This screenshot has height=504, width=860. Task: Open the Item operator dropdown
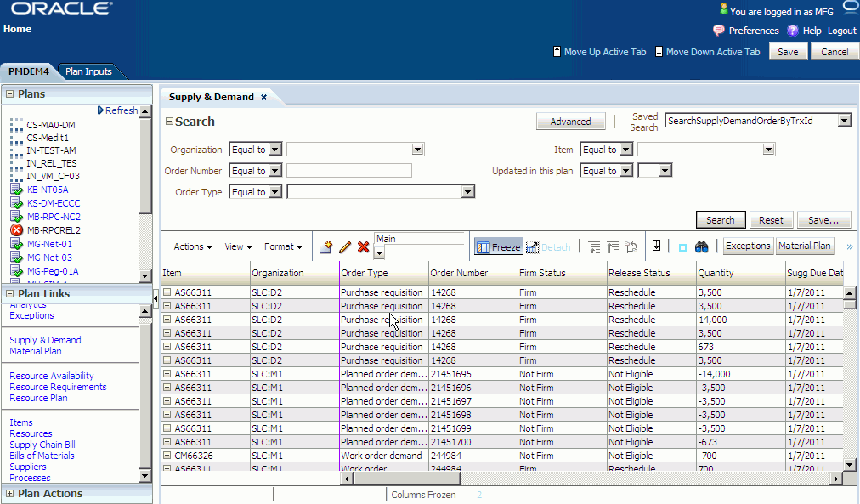[626, 150]
